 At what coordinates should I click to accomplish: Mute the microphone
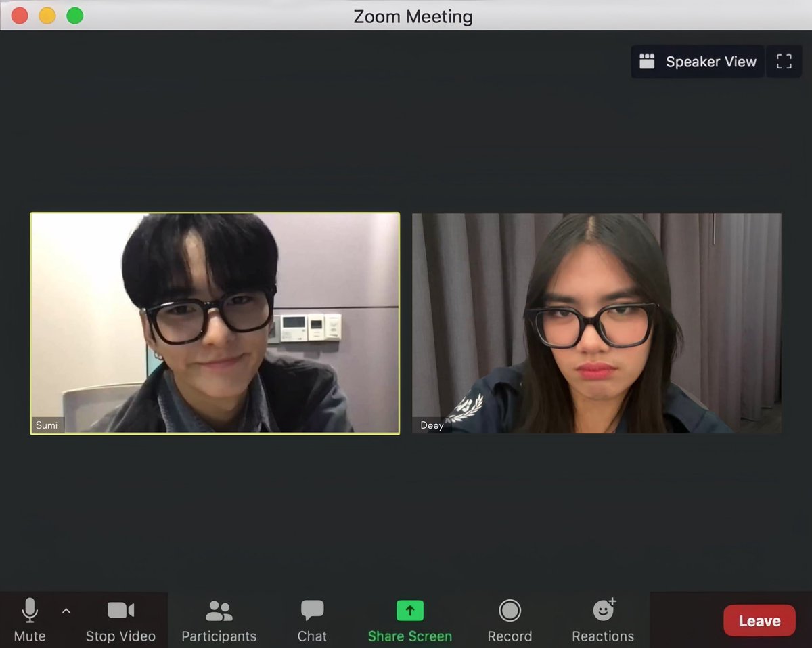[29, 620]
